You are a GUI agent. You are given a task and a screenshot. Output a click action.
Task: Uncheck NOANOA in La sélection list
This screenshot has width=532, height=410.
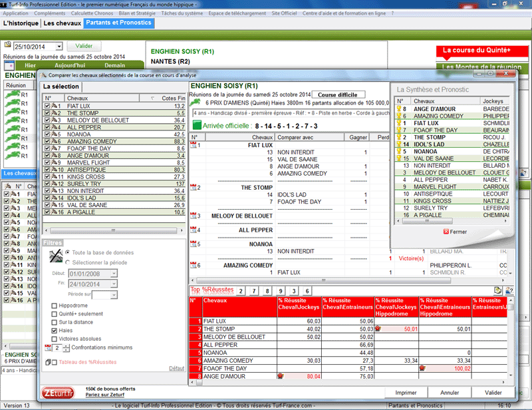coord(47,134)
